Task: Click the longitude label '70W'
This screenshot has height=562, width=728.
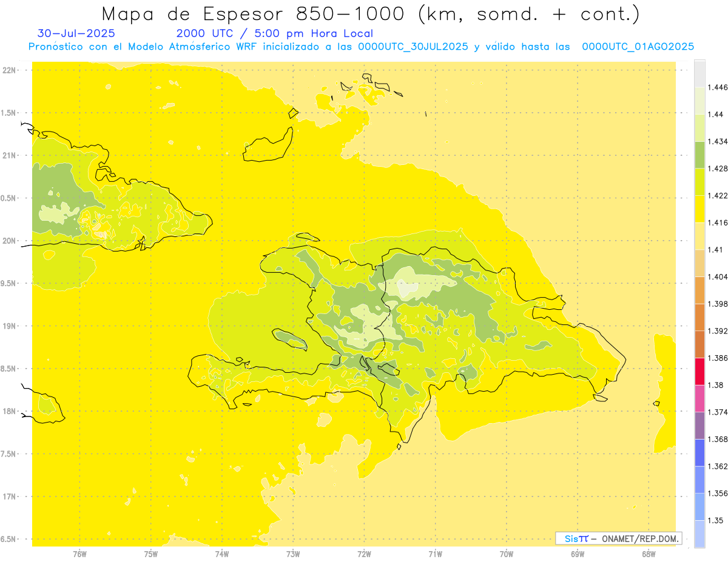Action: [507, 555]
